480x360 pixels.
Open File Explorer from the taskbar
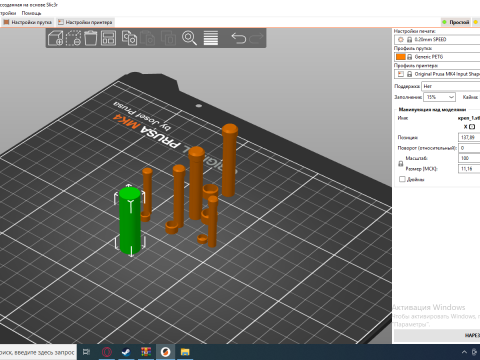(x=185, y=352)
